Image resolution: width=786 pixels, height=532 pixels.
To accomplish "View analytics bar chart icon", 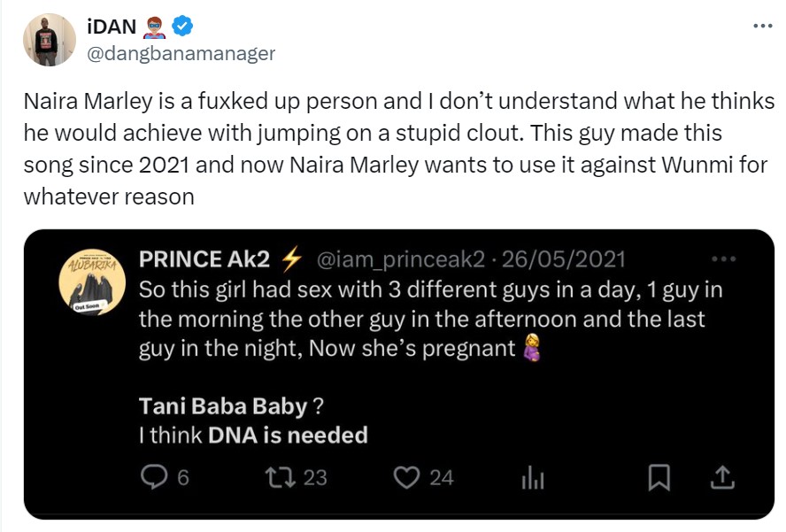I will point(532,479).
